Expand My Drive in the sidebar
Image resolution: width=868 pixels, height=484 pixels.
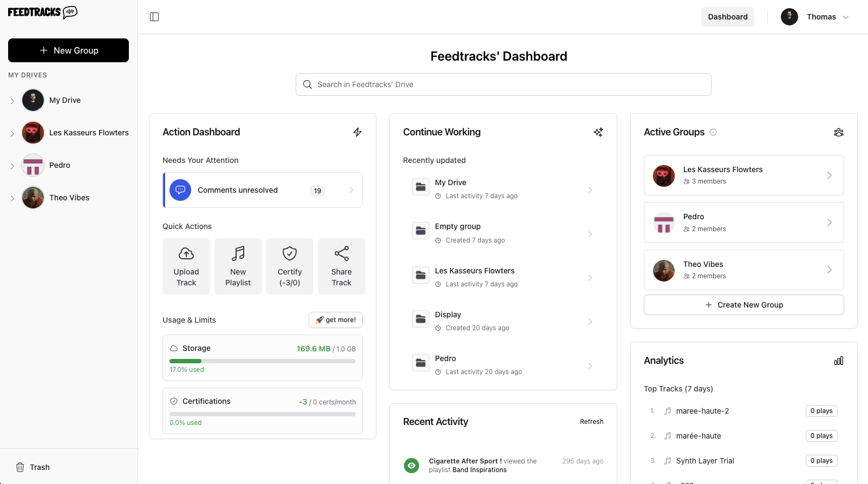12,101
